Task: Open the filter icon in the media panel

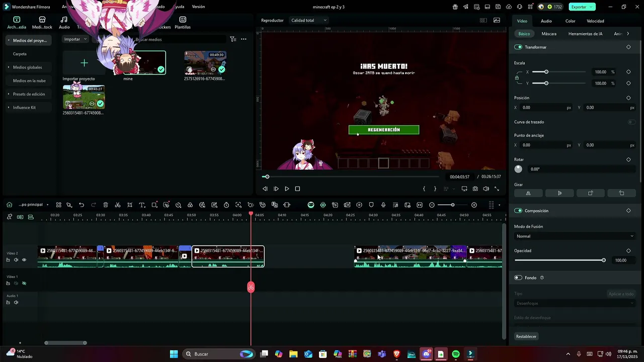Action: pos(232,39)
